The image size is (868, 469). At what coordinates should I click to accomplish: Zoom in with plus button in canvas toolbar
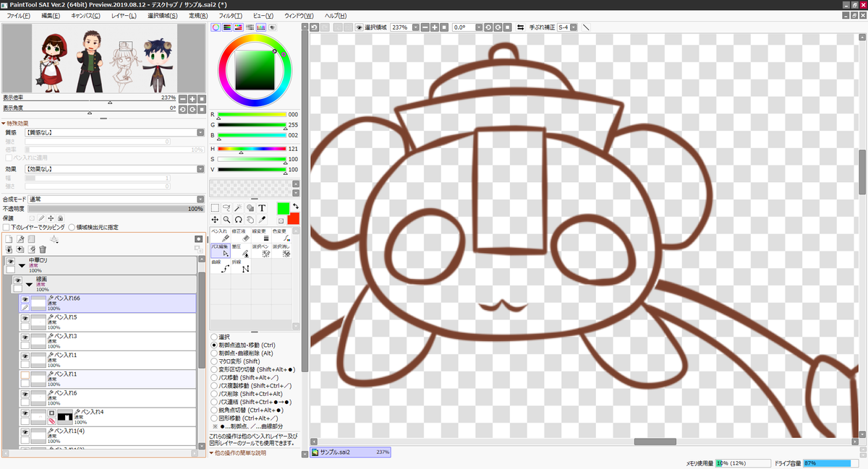(435, 27)
